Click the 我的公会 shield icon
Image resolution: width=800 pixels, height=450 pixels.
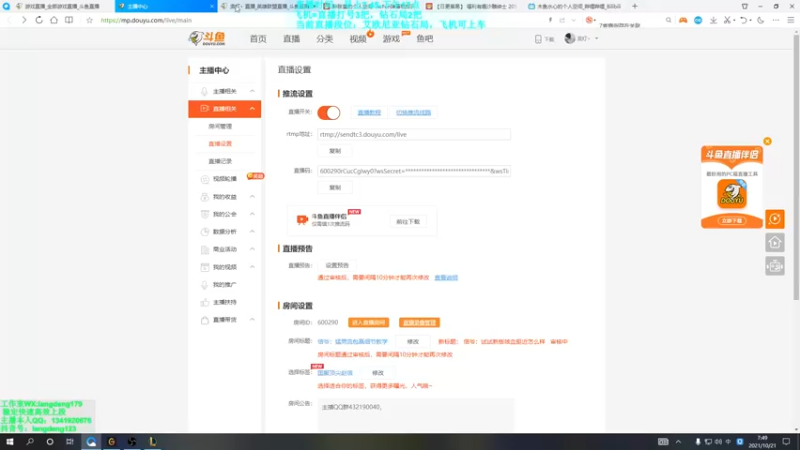(205, 214)
